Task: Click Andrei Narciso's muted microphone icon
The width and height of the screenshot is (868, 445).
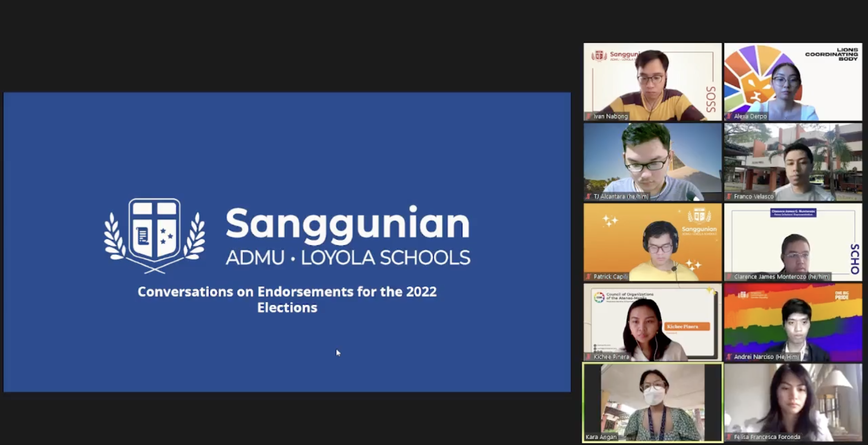Action: (x=729, y=357)
